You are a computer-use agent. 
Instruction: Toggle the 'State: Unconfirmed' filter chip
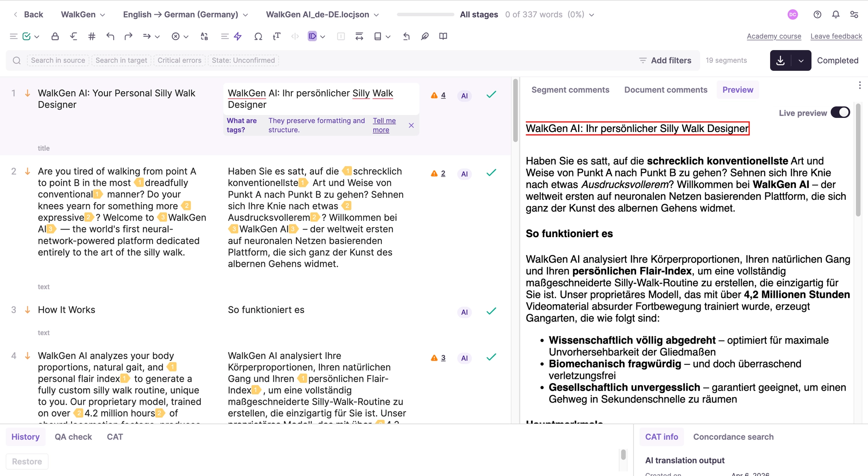[x=243, y=60]
